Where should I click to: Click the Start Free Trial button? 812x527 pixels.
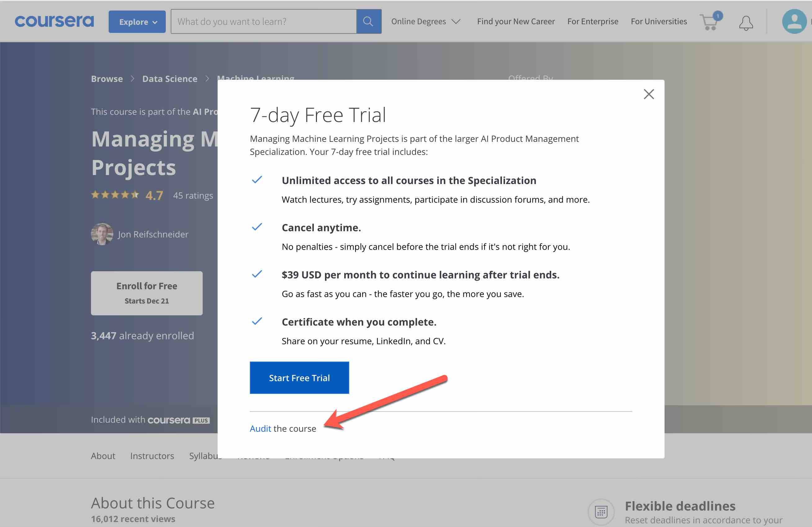tap(299, 378)
